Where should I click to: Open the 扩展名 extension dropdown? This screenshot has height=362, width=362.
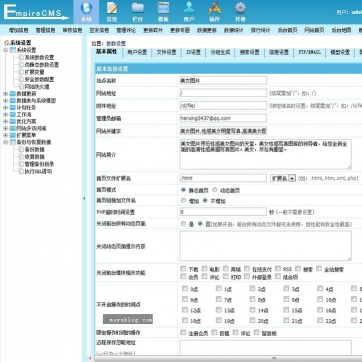click(283, 178)
